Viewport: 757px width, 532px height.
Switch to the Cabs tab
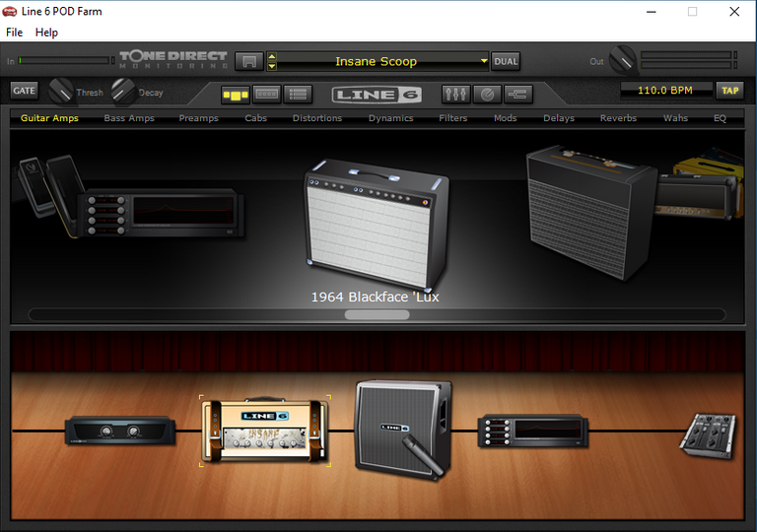click(x=256, y=118)
